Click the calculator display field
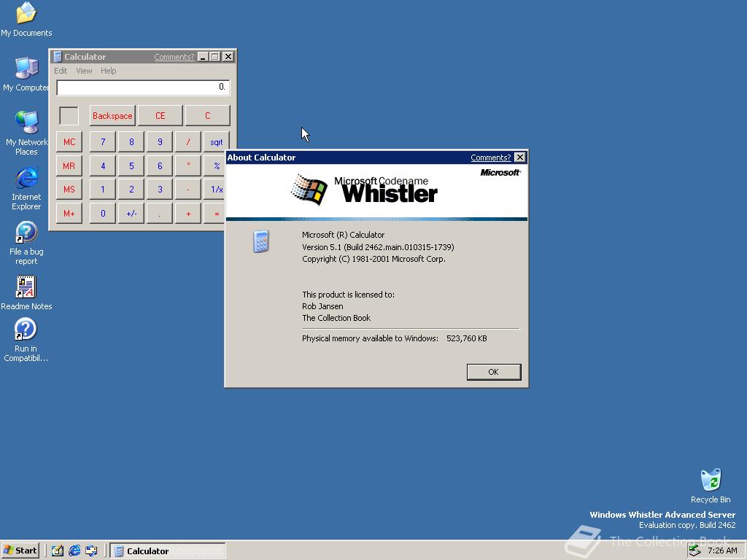 point(143,87)
